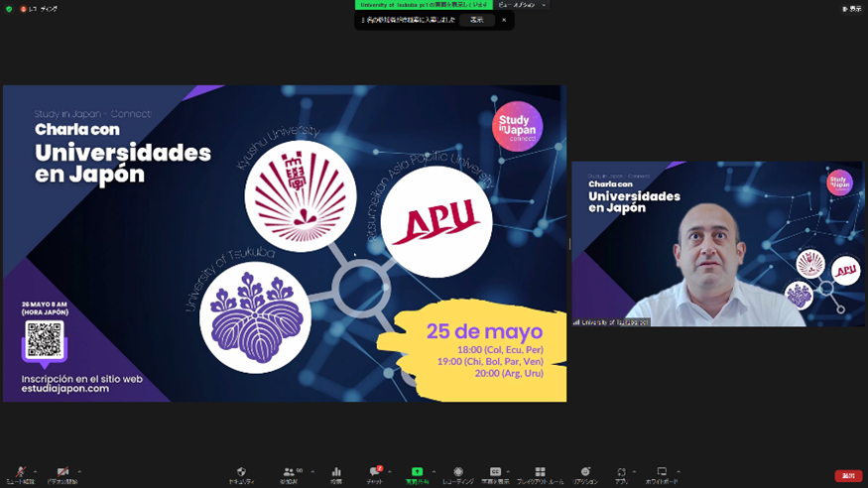Open audio options arrow beside microphone

pos(36,472)
